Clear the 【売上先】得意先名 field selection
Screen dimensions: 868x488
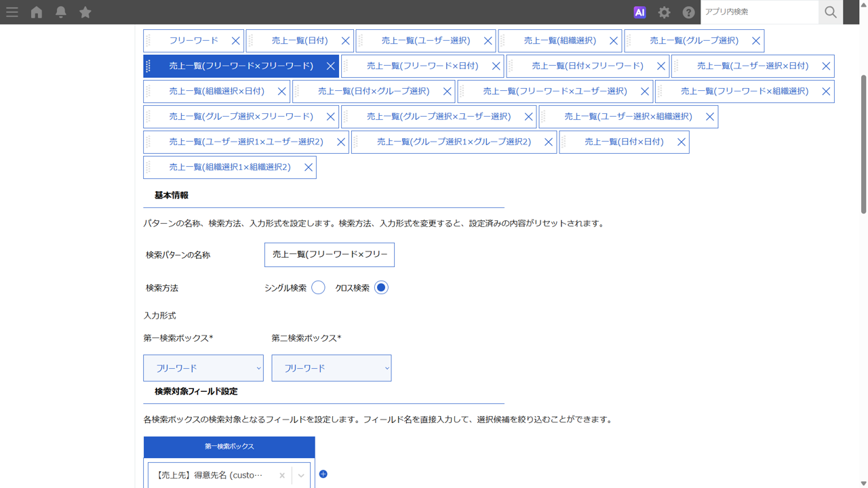point(281,475)
